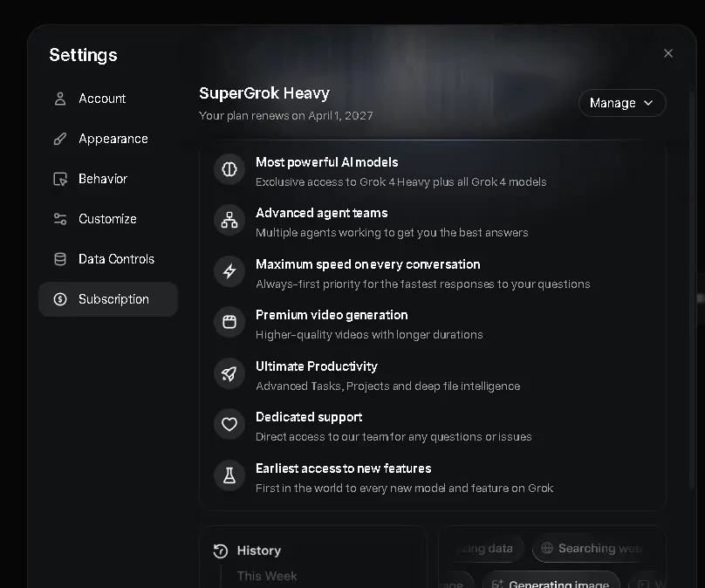Click the rocket Ultimate Productivity icon
The height and width of the screenshot is (588, 705).
229,373
